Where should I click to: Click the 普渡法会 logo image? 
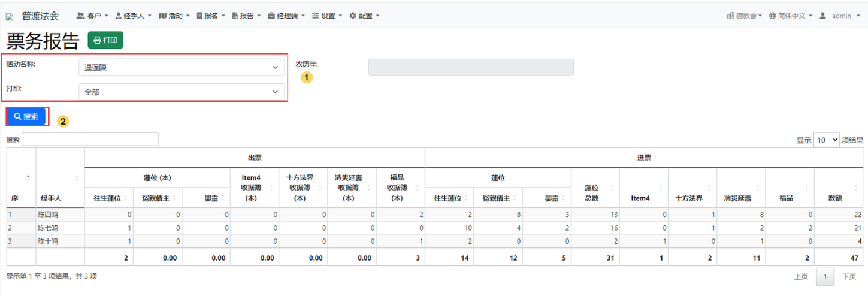click(10, 17)
